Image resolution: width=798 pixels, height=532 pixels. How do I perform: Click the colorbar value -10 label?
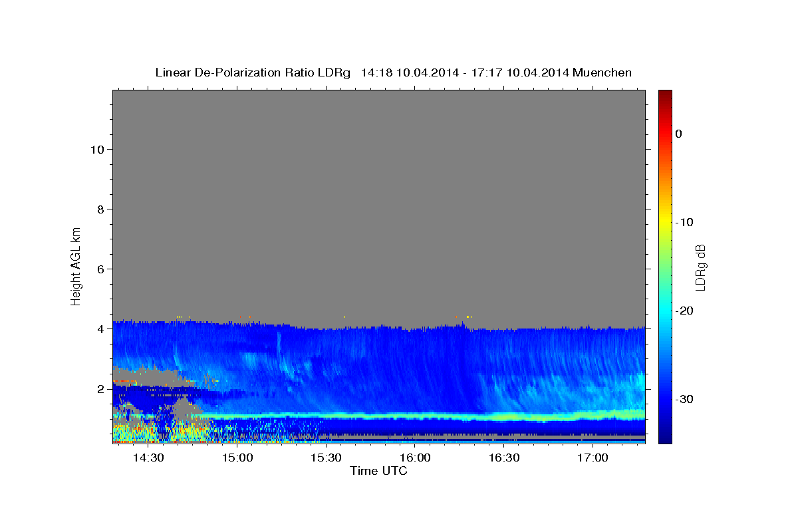tap(684, 222)
